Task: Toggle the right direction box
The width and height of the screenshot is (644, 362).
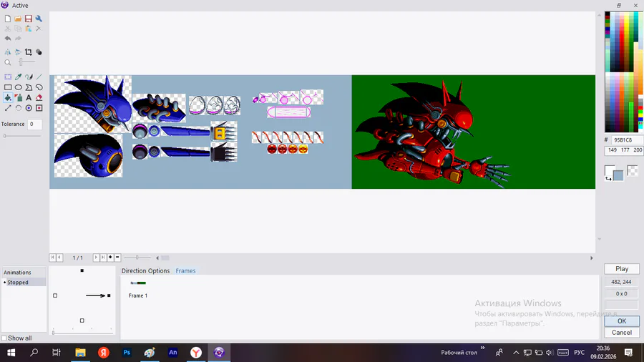Action: click(109, 295)
